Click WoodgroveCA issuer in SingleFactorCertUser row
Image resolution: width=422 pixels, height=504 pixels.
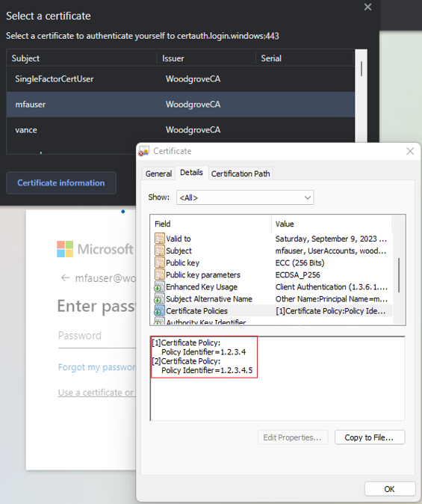[x=193, y=79]
